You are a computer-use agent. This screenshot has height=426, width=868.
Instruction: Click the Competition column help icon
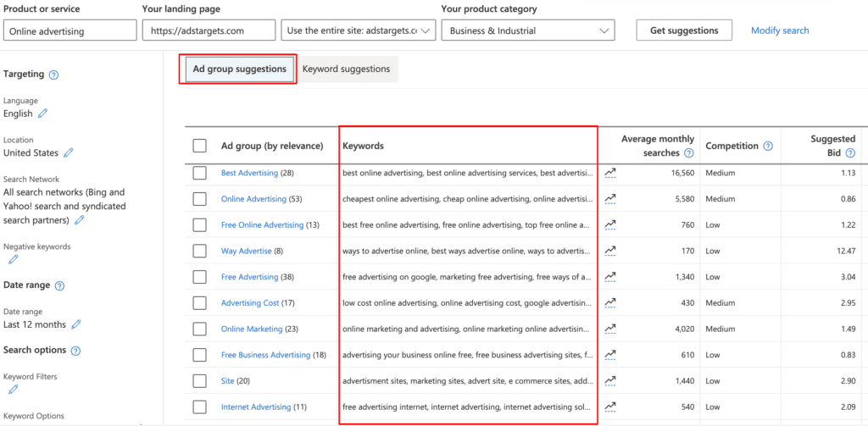[x=767, y=146]
